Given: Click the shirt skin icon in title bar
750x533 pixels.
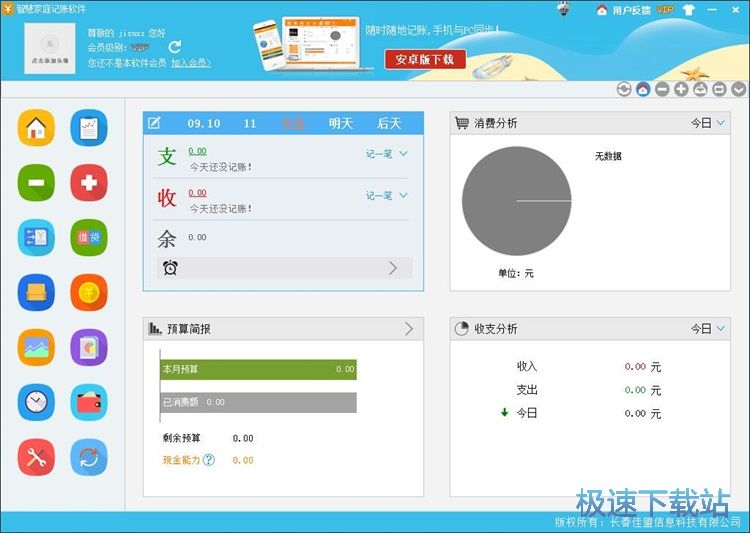Looking at the screenshot, I should tap(688, 10).
